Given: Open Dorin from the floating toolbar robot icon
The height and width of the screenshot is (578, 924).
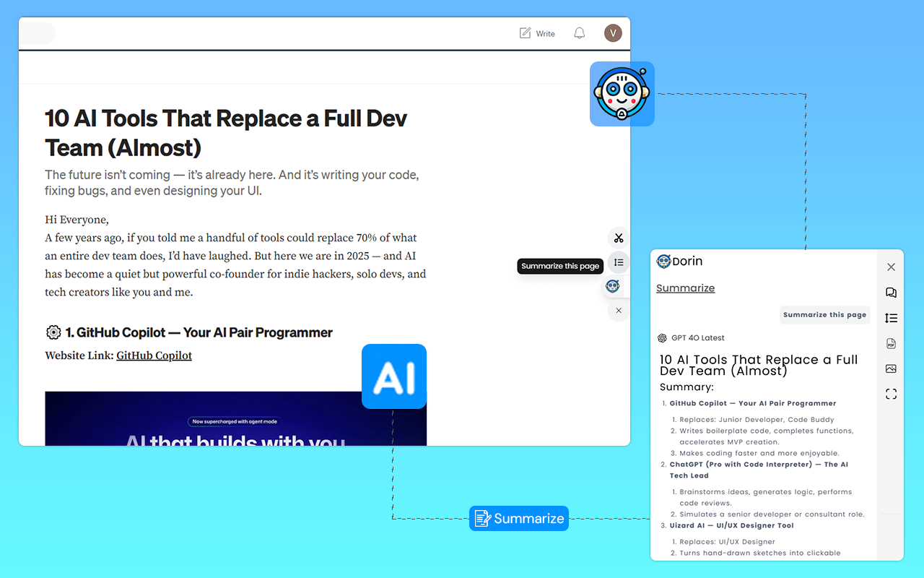Looking at the screenshot, I should point(613,286).
